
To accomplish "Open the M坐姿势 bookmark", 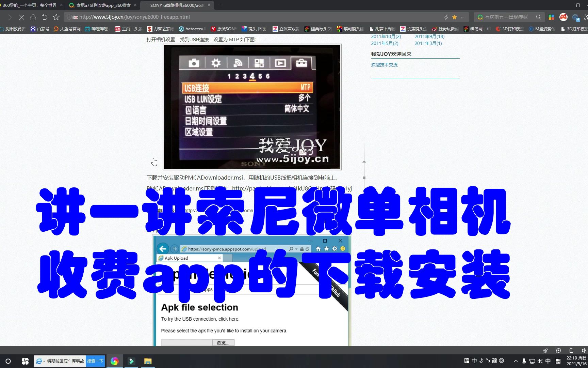I will [x=542, y=29].
